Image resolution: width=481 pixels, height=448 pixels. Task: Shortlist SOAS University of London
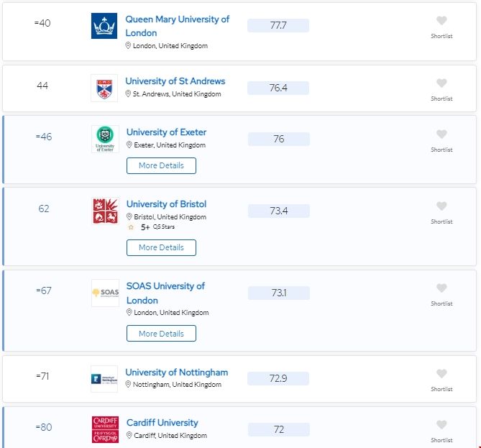coord(441,288)
